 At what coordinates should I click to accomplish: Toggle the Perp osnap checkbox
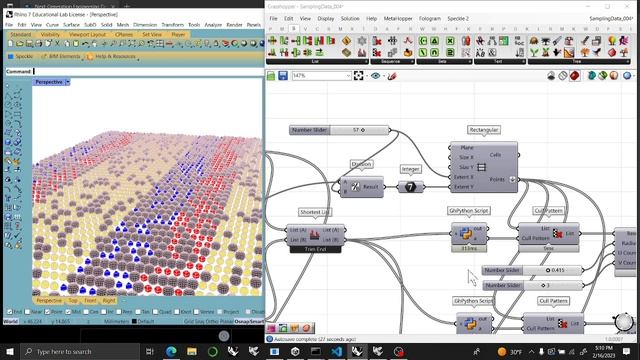click(119, 312)
